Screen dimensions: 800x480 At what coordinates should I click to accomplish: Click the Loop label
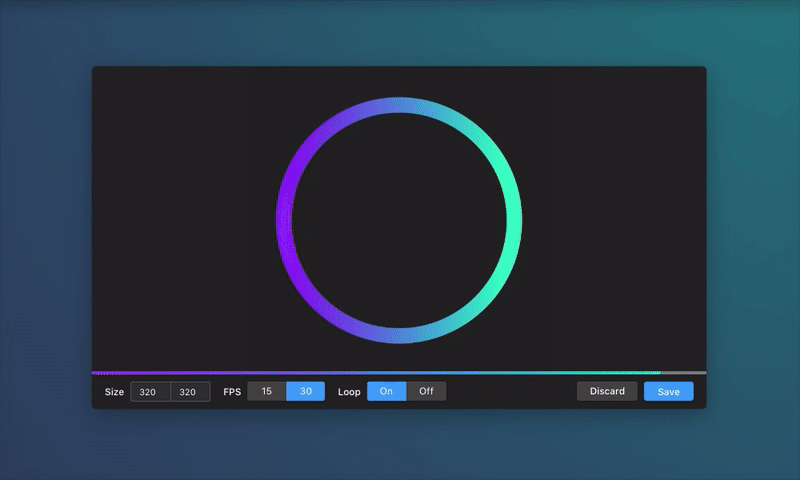pos(349,392)
